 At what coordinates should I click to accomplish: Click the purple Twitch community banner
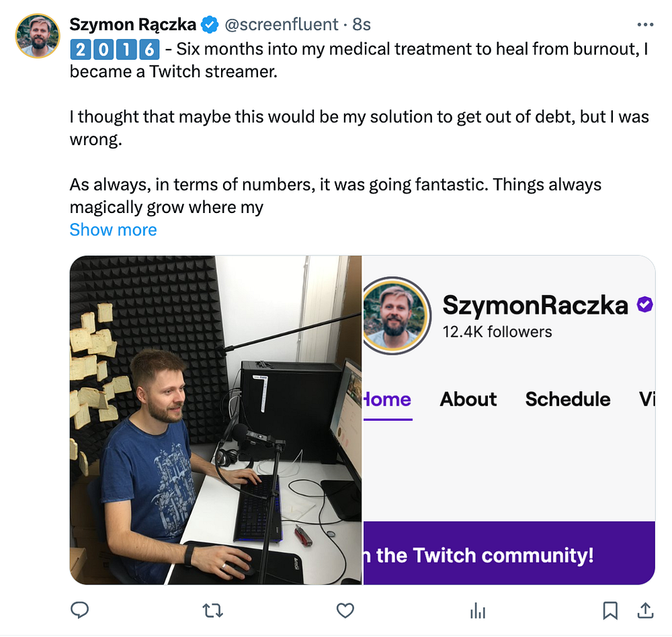pos(509,553)
